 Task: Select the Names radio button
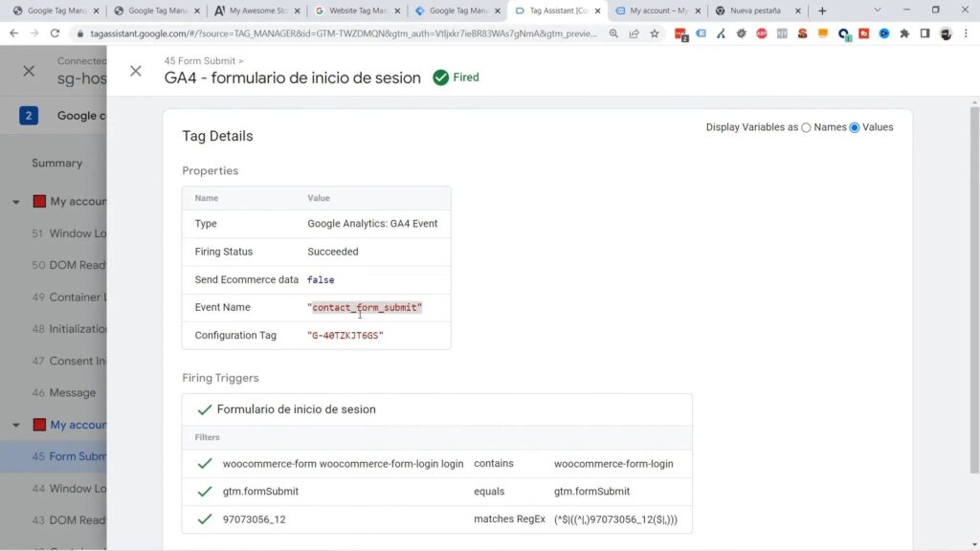pos(806,127)
